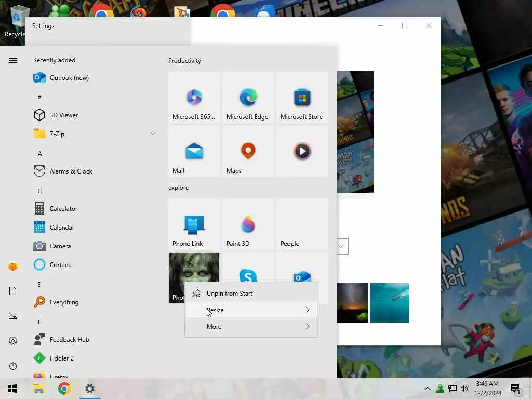Open Chrome on the taskbar
Viewport: 532px width, 399px height.
tap(64, 389)
